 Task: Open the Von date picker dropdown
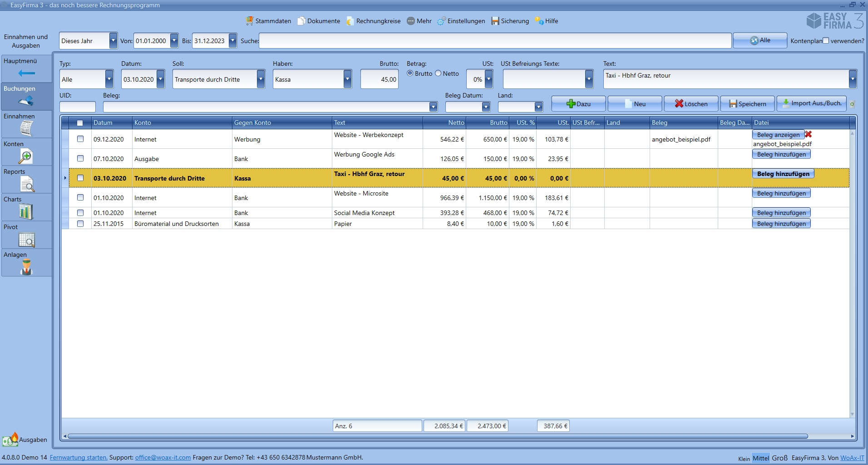click(x=174, y=41)
